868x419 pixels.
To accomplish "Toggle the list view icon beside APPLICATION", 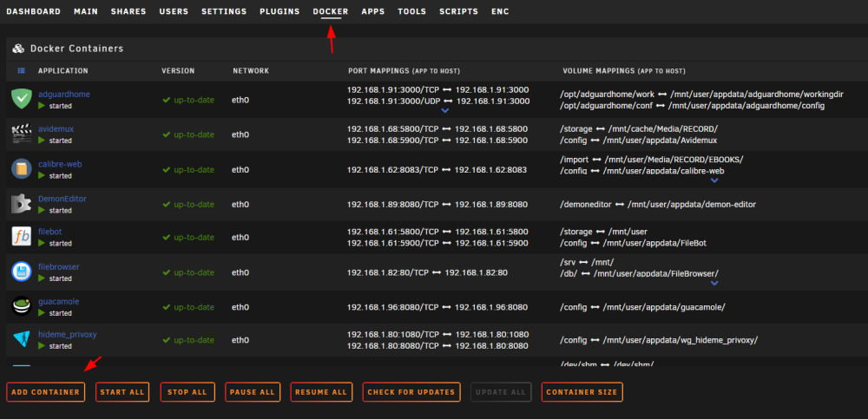I will pyautogui.click(x=21, y=71).
